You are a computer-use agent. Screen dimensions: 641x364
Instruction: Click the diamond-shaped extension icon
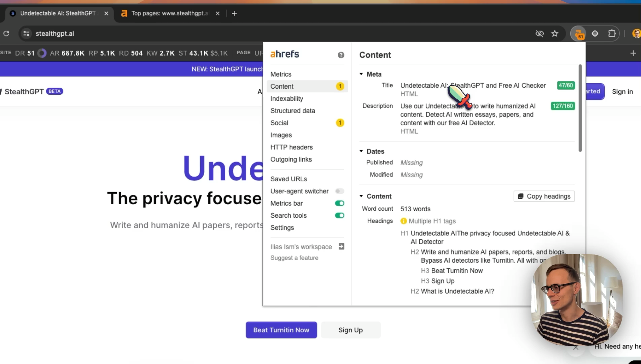click(x=595, y=34)
